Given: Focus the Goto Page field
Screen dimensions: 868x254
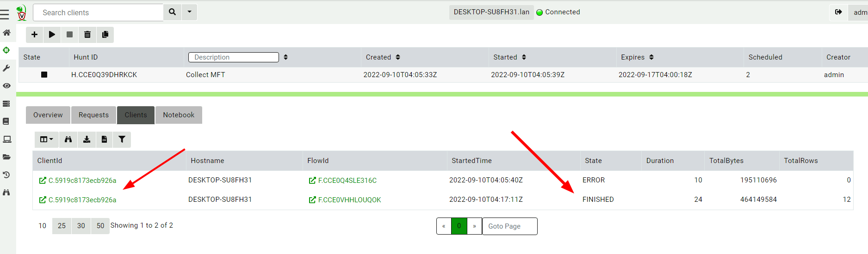Looking at the screenshot, I should [510, 226].
